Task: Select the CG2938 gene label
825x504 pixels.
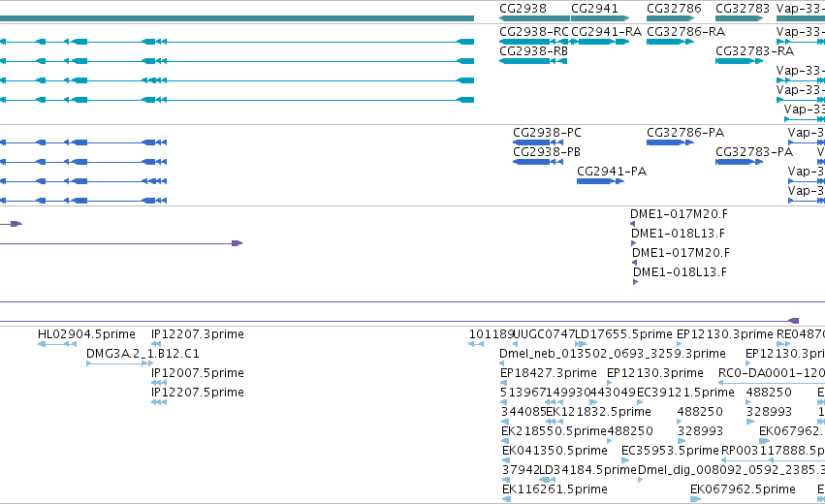Action: click(x=523, y=9)
